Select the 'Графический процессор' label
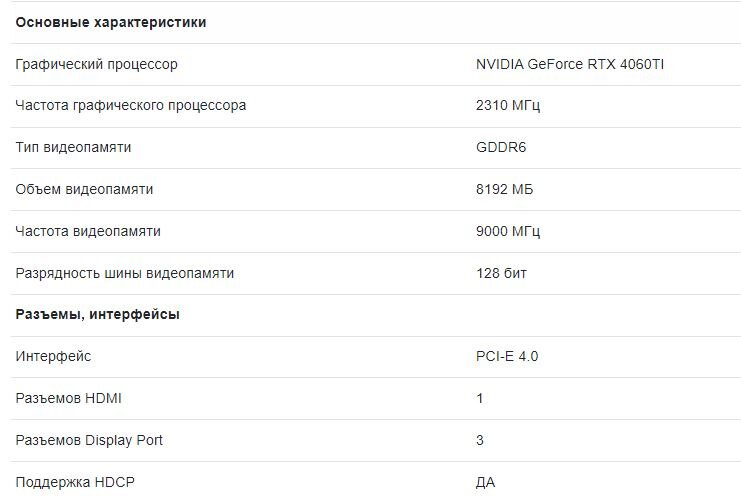 [x=96, y=64]
